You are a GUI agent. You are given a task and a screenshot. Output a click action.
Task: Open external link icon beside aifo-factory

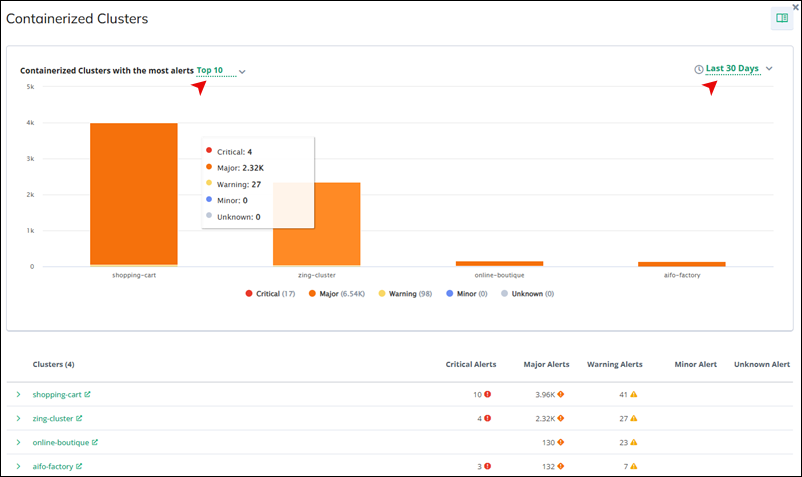[79, 466]
